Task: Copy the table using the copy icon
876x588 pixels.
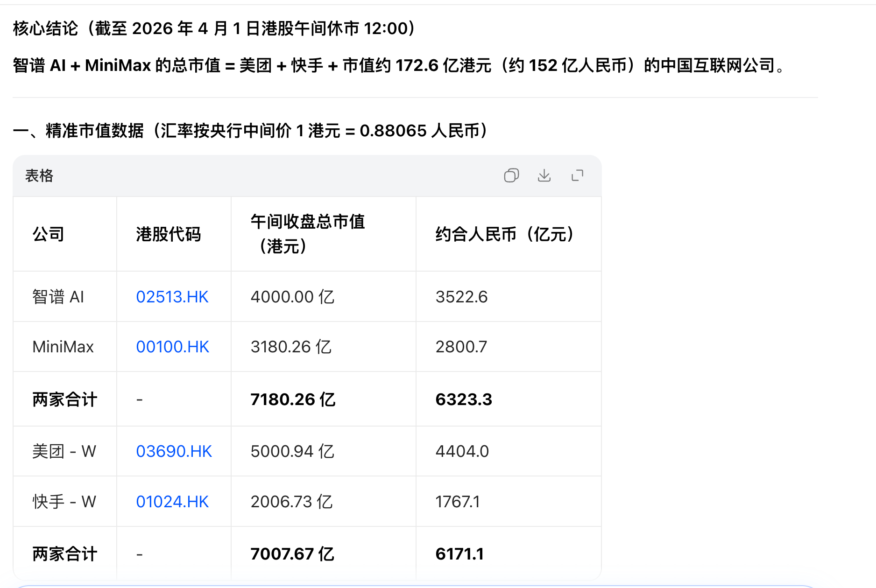Action: click(511, 175)
